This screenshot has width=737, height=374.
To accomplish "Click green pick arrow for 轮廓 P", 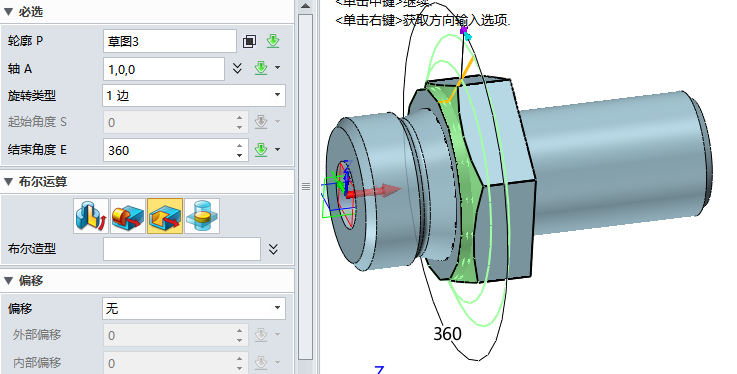I will 273,41.
